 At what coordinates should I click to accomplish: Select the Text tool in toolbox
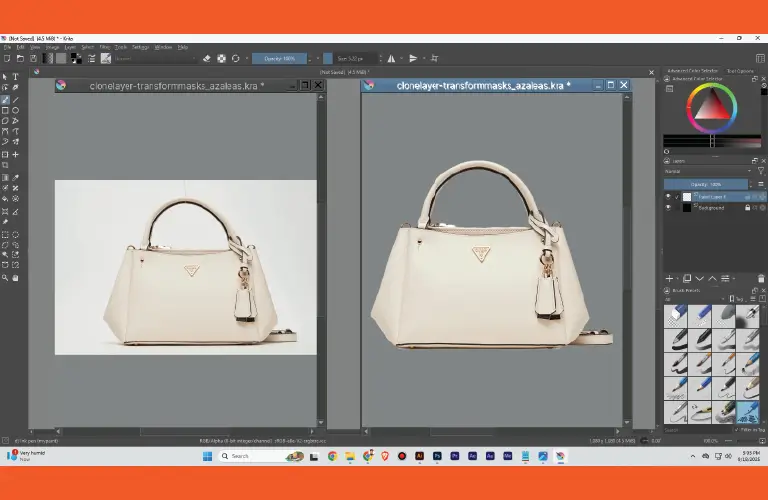tap(15, 77)
